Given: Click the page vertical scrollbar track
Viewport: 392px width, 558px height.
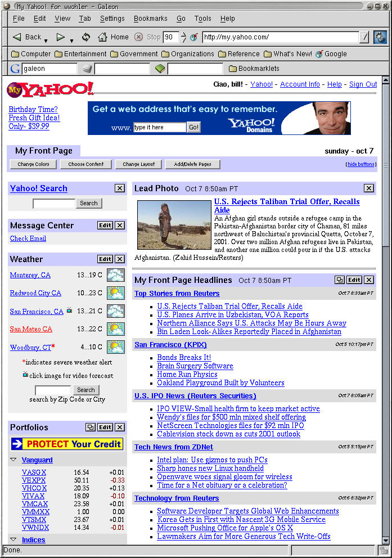Looking at the screenshot, I should pyautogui.click(x=385, y=394).
